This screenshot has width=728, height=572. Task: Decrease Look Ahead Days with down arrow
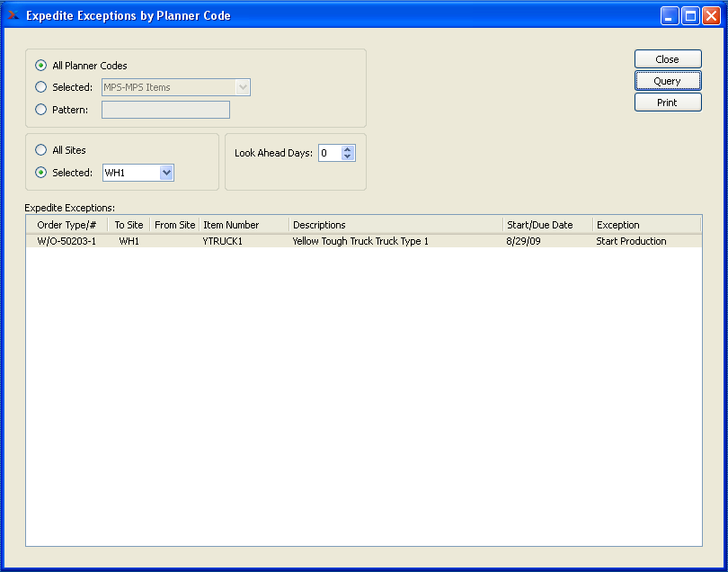[348, 156]
